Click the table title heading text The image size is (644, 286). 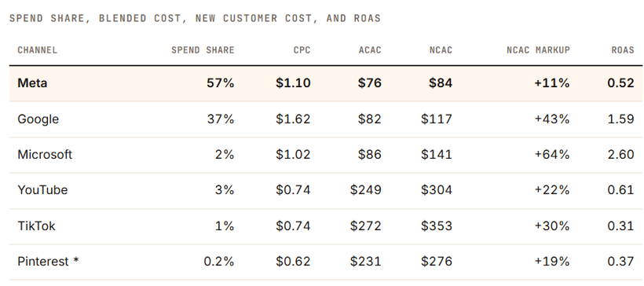[195, 18]
